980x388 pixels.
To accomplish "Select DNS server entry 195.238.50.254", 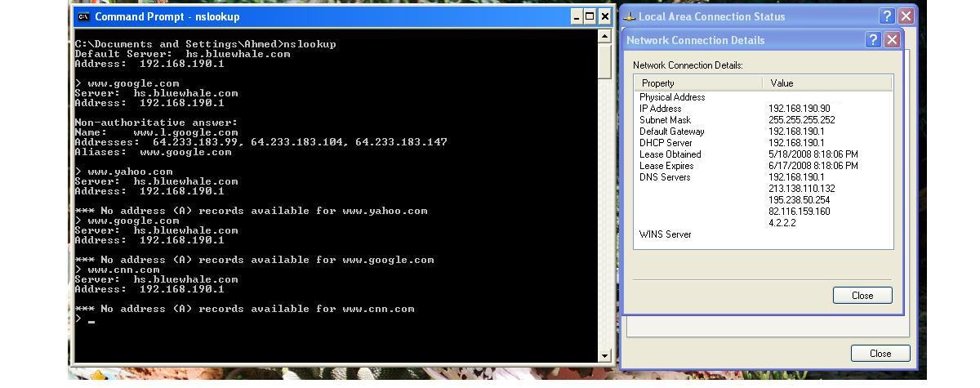I will (x=799, y=200).
